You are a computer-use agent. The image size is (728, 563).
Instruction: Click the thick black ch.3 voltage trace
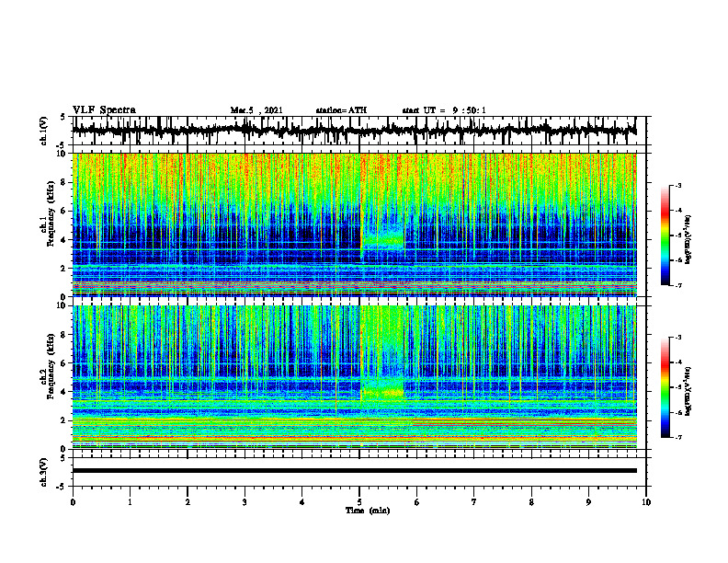click(x=354, y=471)
